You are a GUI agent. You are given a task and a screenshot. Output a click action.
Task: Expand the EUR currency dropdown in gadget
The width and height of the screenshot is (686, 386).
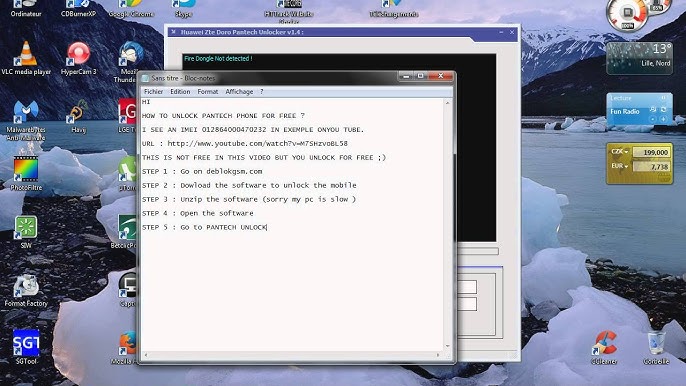tap(620, 166)
